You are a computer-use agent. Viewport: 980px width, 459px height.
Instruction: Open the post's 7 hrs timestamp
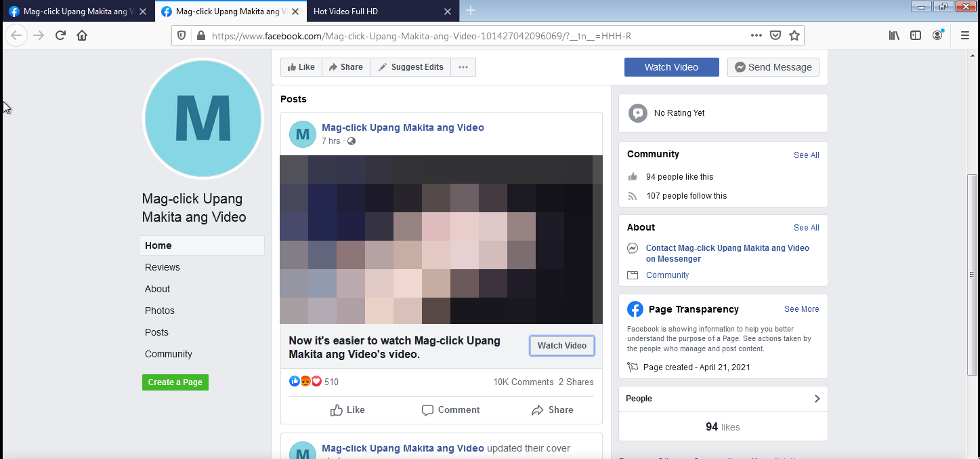[x=331, y=141]
